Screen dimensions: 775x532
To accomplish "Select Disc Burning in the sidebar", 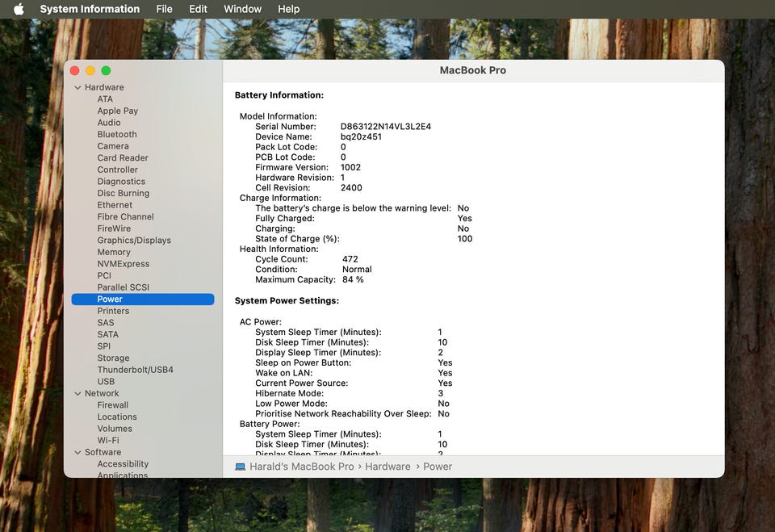I will point(123,193).
